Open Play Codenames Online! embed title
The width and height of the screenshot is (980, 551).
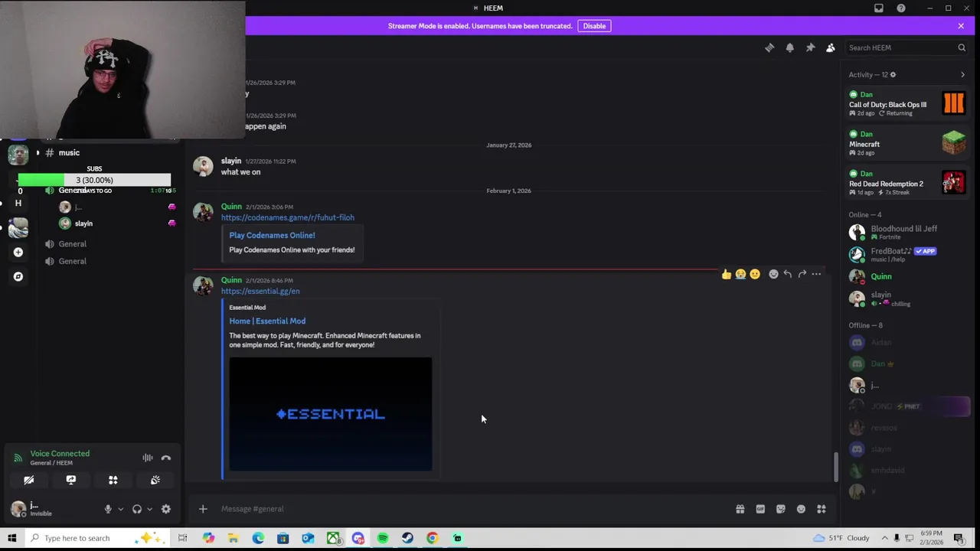point(272,235)
